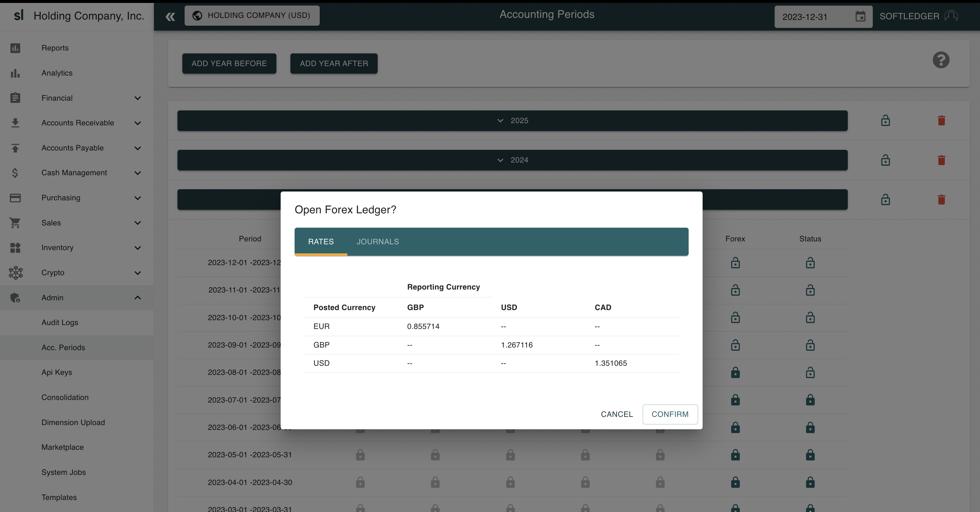
Task: Open System Jobs menu item
Action: tap(63, 472)
